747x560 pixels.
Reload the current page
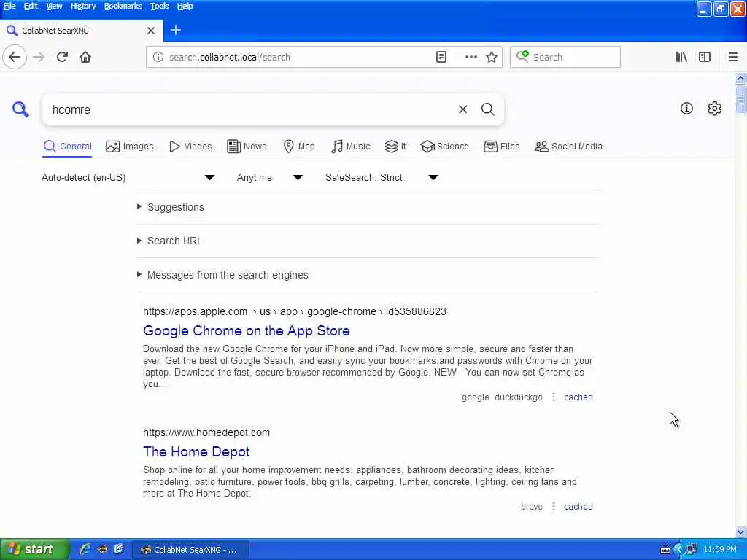62,57
